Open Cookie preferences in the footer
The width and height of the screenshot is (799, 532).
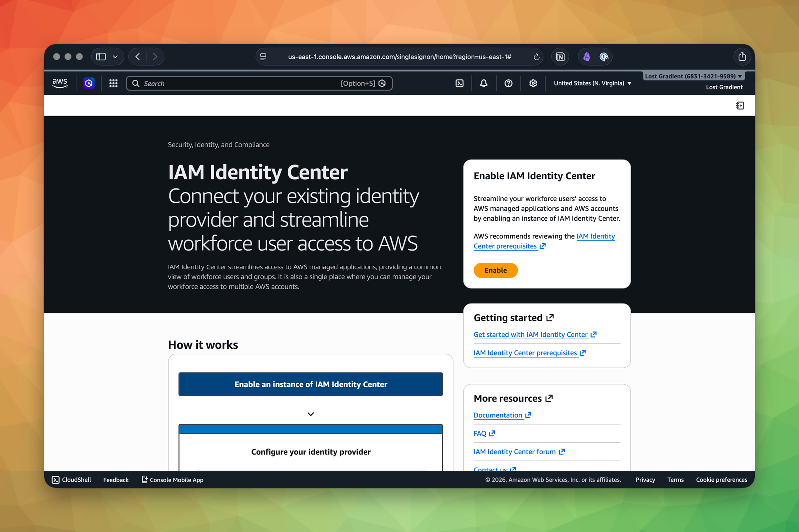[721, 480]
